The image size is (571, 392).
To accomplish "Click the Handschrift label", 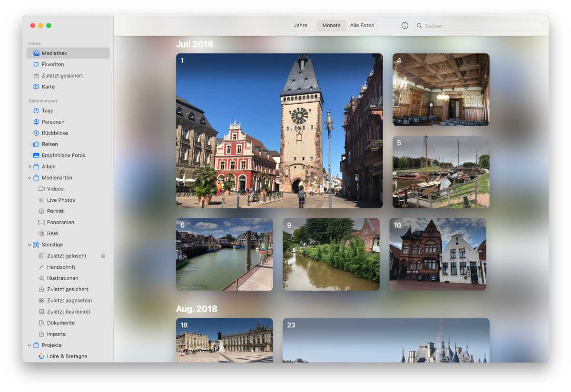I will tap(61, 267).
